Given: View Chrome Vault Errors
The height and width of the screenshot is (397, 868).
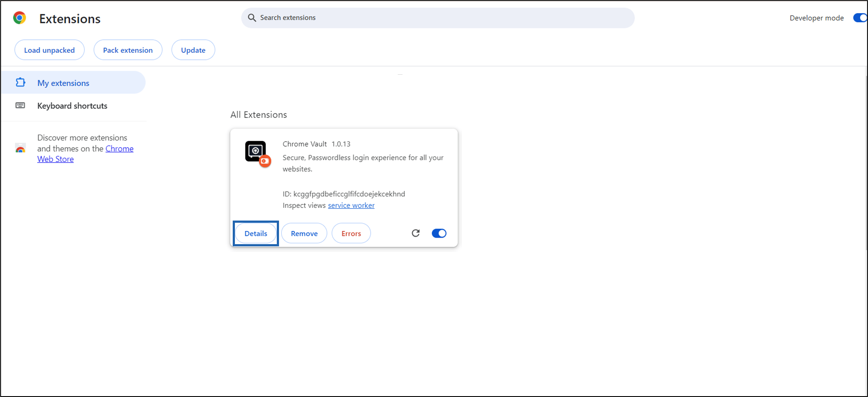Looking at the screenshot, I should (x=351, y=233).
